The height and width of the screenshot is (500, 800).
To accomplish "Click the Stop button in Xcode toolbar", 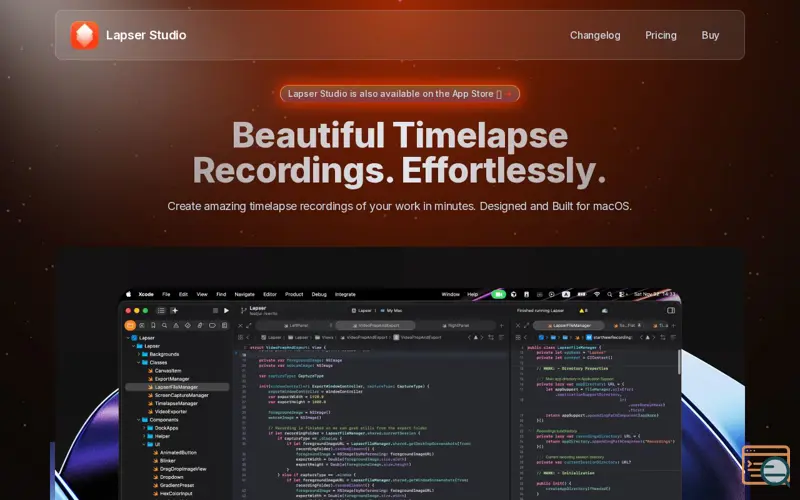I will 215,310.
